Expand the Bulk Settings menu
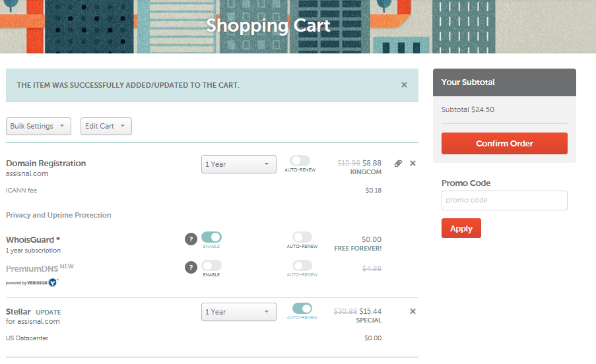Image resolution: width=596 pixels, height=364 pixels. pyautogui.click(x=38, y=126)
